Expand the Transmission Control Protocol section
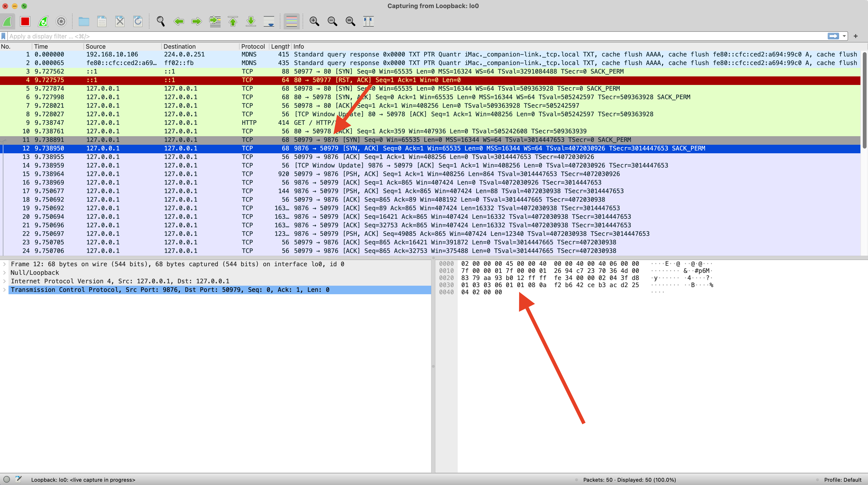This screenshot has height=485, width=868. coord(4,290)
